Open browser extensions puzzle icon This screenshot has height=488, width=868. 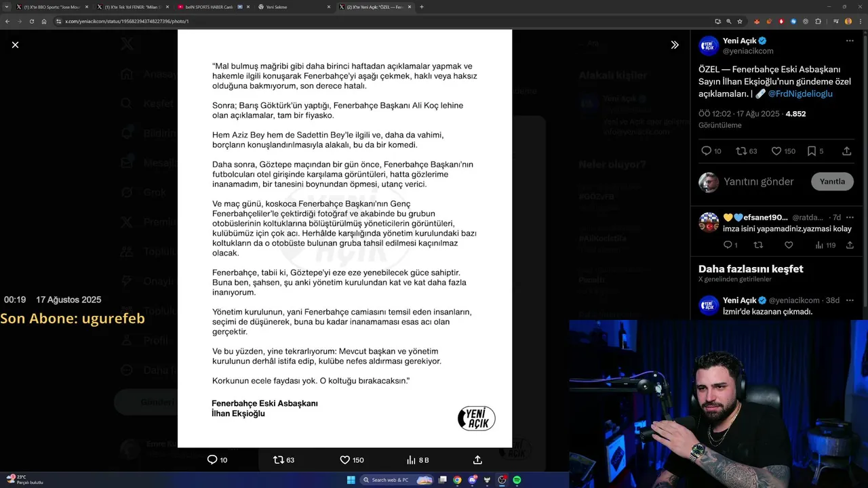818,21
